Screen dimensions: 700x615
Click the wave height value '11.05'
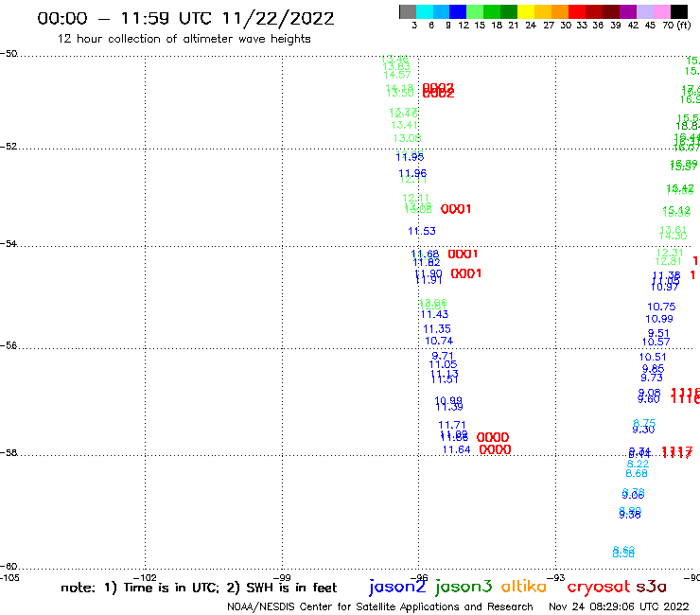tap(443, 364)
